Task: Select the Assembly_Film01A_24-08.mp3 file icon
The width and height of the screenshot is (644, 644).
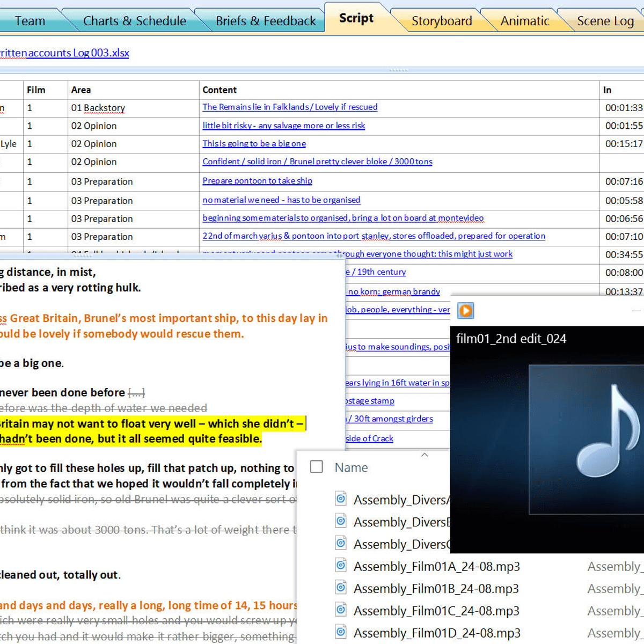Action: [x=340, y=566]
